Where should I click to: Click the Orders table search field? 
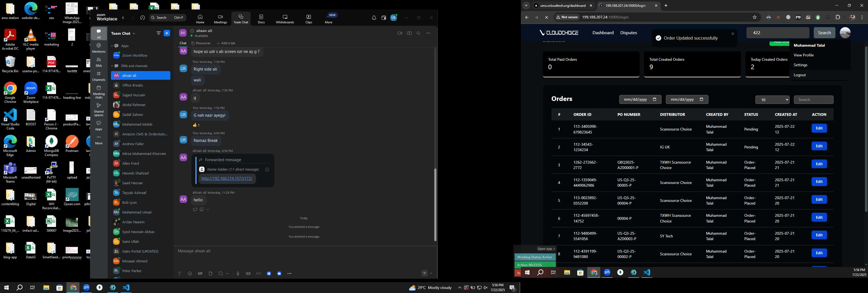coord(813,100)
